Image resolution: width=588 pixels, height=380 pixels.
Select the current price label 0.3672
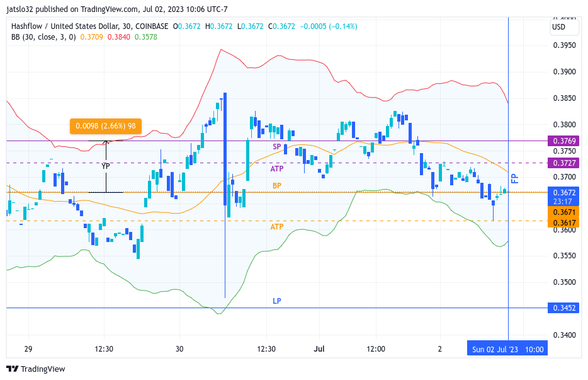click(563, 197)
